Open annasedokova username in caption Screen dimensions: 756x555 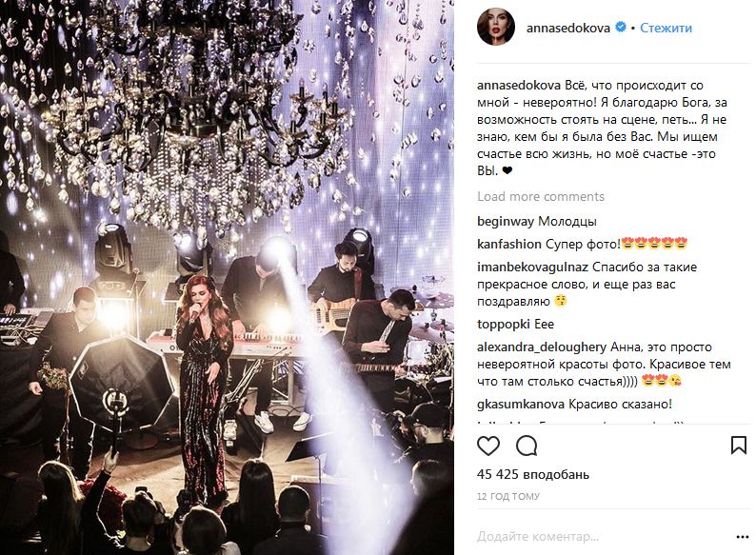click(519, 86)
